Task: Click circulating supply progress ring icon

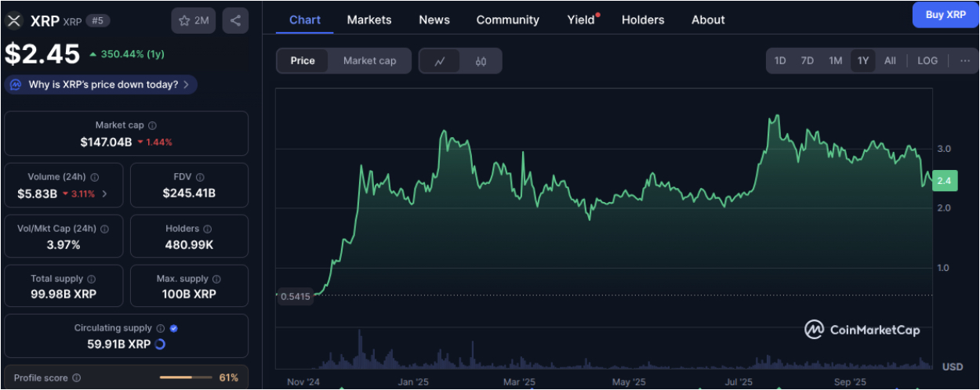Action: pos(161,344)
